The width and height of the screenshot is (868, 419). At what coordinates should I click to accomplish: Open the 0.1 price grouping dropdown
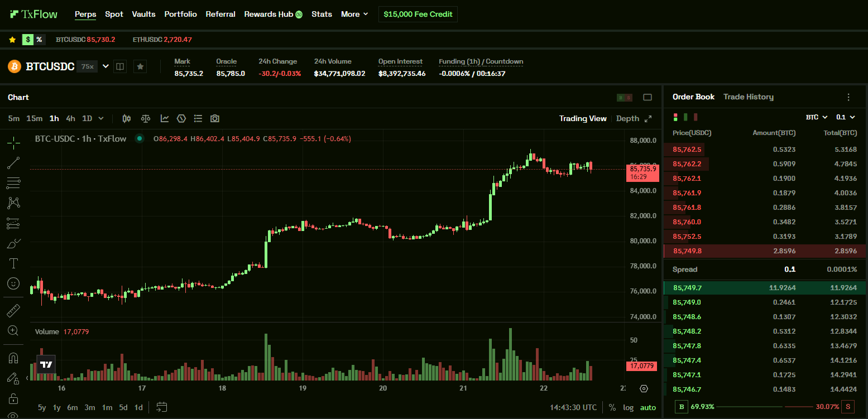(x=845, y=117)
